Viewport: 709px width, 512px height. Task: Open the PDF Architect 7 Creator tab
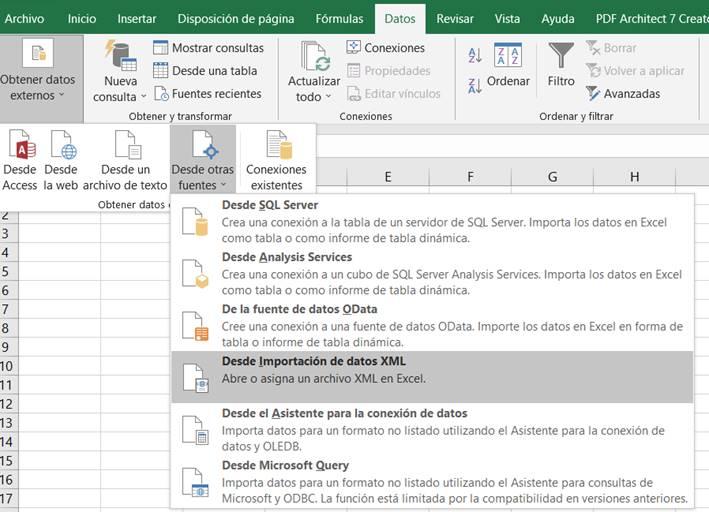pyautogui.click(x=651, y=19)
